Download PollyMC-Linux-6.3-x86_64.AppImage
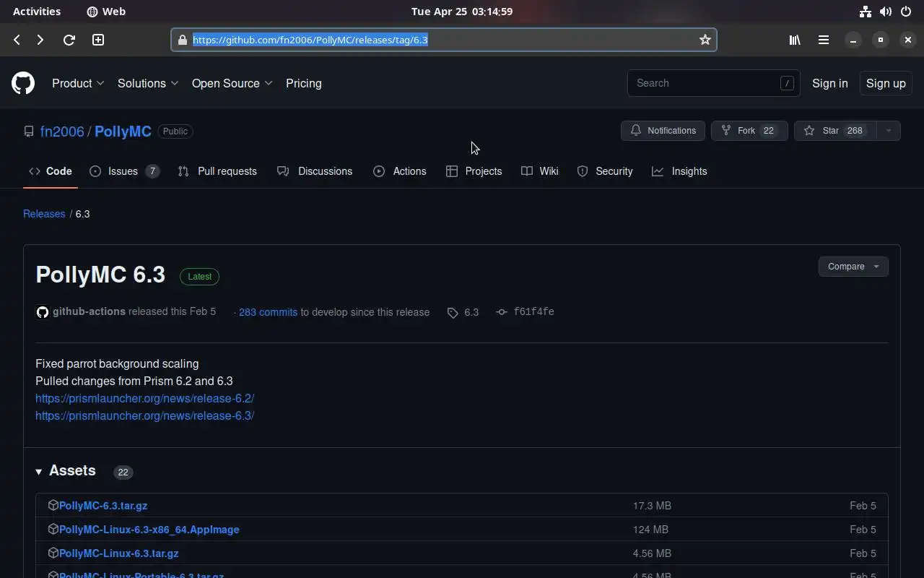 click(149, 530)
